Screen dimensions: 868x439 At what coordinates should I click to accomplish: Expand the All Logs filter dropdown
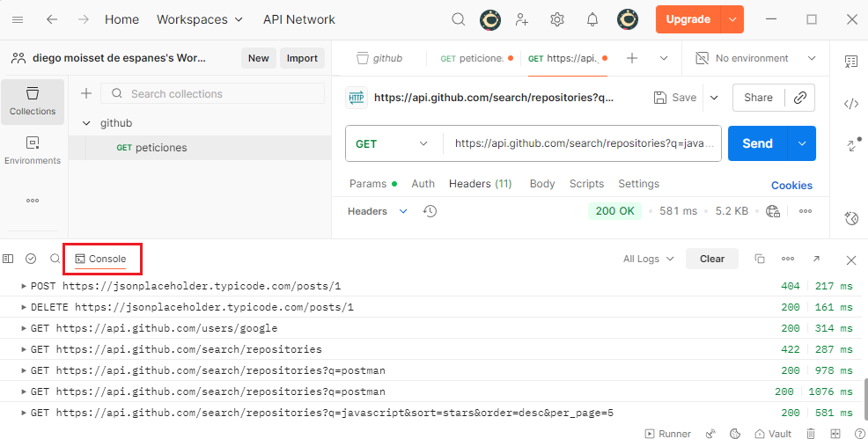pyautogui.click(x=648, y=259)
